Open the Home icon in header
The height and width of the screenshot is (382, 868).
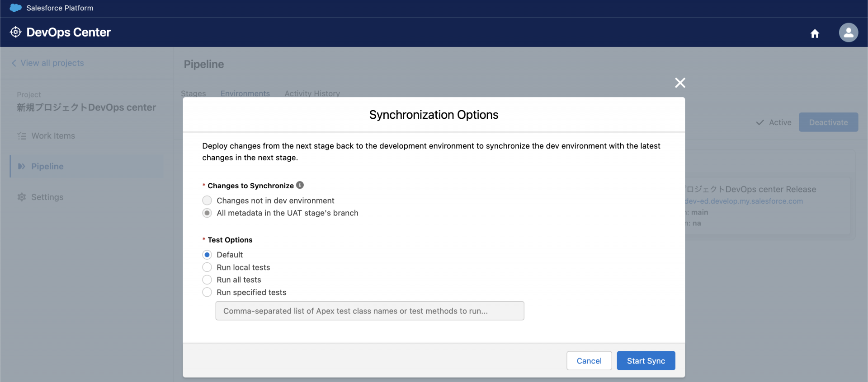815,33
